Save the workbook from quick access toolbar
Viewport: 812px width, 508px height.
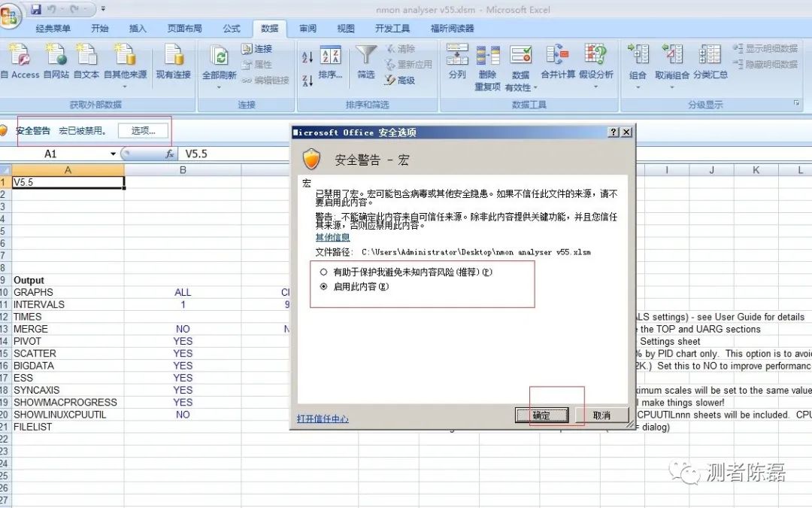36,9
